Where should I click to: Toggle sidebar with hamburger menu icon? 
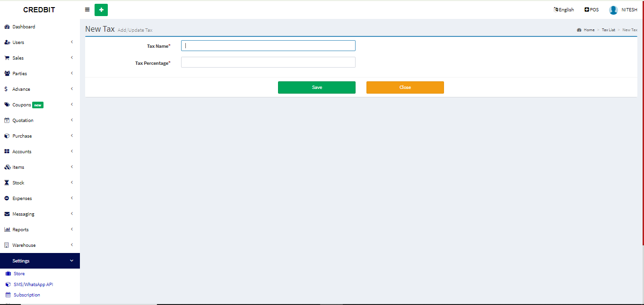[x=87, y=9]
